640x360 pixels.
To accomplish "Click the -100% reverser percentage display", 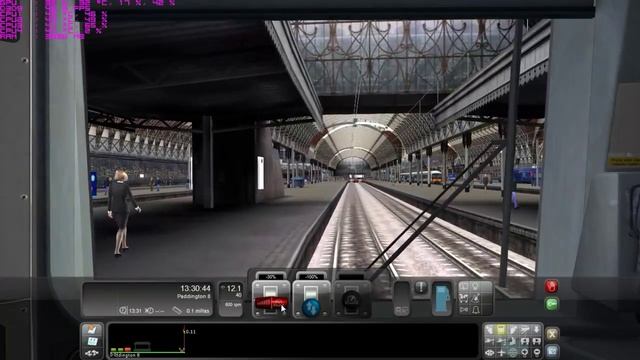I will point(311,277).
